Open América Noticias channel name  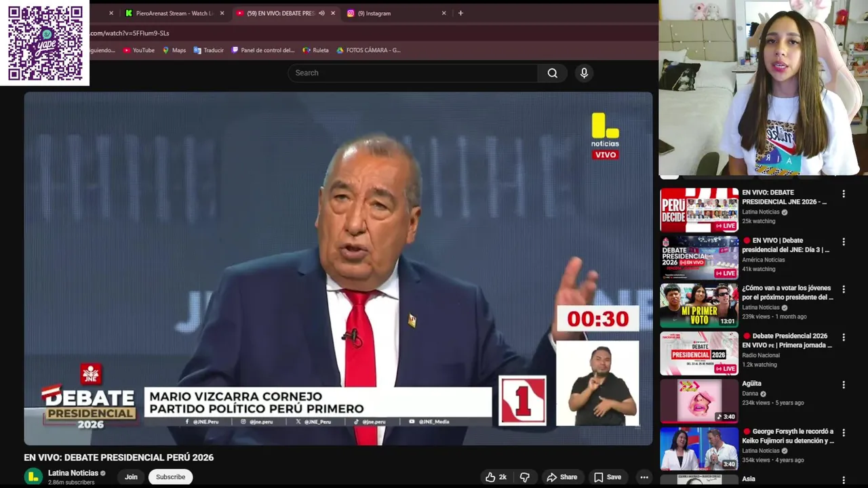click(764, 260)
